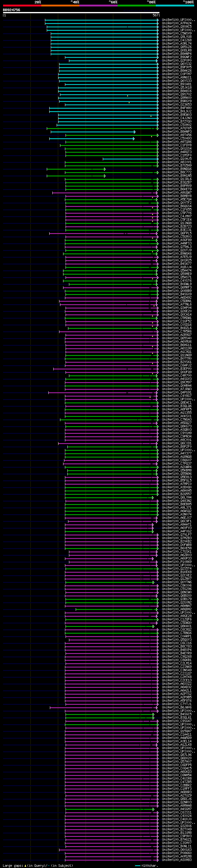Click label UniRef100_B9RGY9
This screenshot has height=868, width=197.
coord(177,101)
